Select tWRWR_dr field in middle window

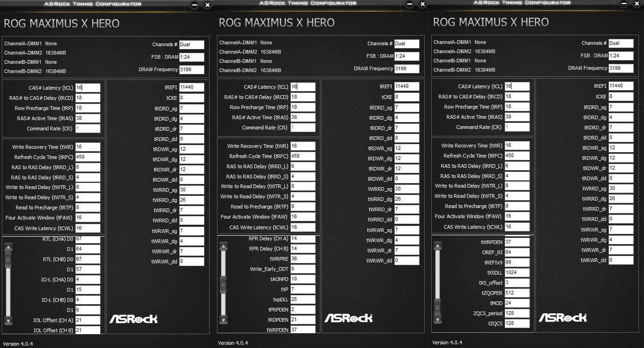click(407, 250)
